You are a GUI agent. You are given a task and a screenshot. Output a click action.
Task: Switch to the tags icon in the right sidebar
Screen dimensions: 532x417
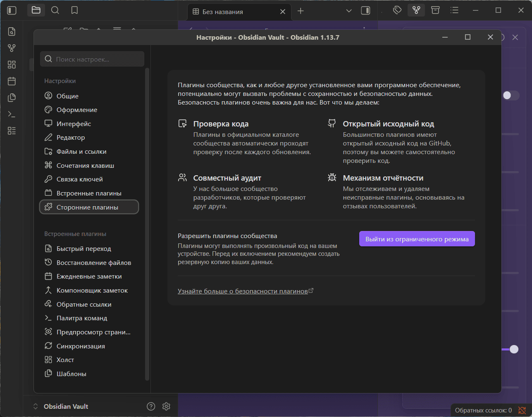pos(397,10)
